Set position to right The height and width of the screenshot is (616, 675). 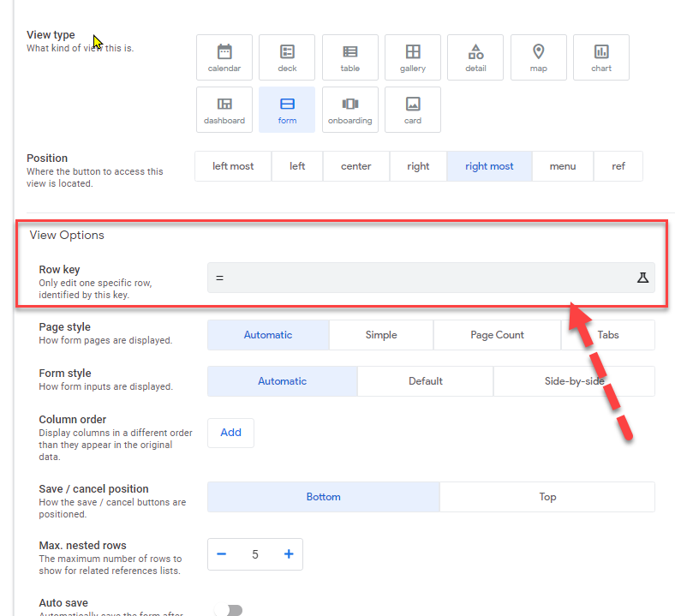tap(418, 166)
